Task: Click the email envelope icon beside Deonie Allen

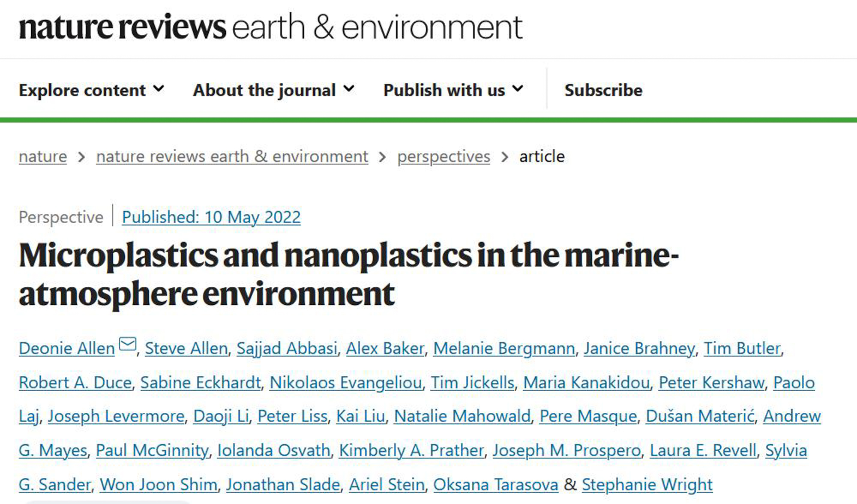Action: pyautogui.click(x=128, y=344)
